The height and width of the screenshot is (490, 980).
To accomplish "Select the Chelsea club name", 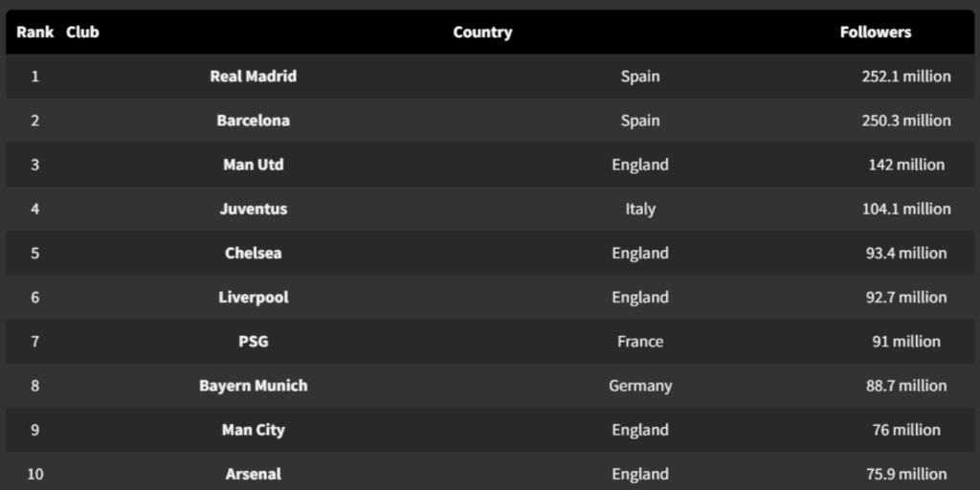I will point(253,254).
